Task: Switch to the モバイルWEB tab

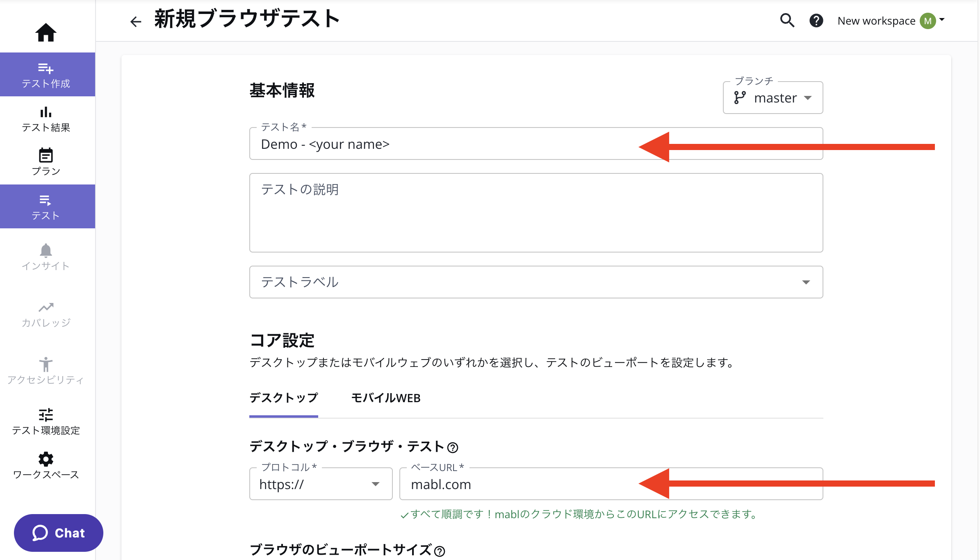Action: point(386,398)
